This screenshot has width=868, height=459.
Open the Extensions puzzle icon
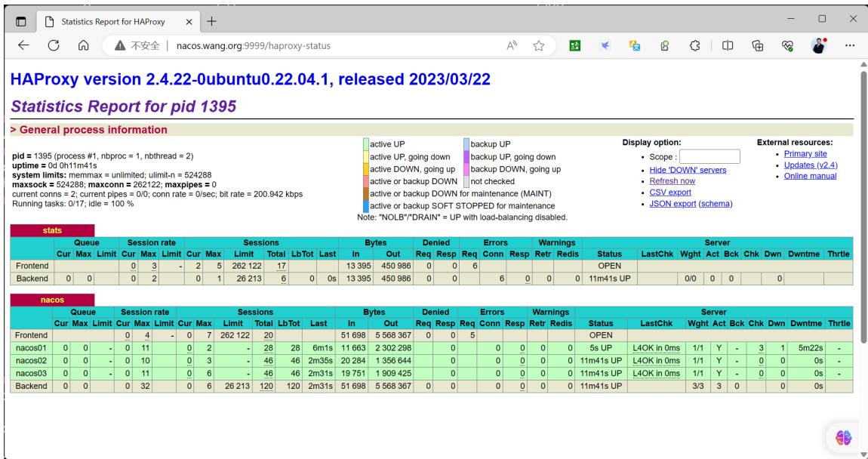[x=694, y=45]
